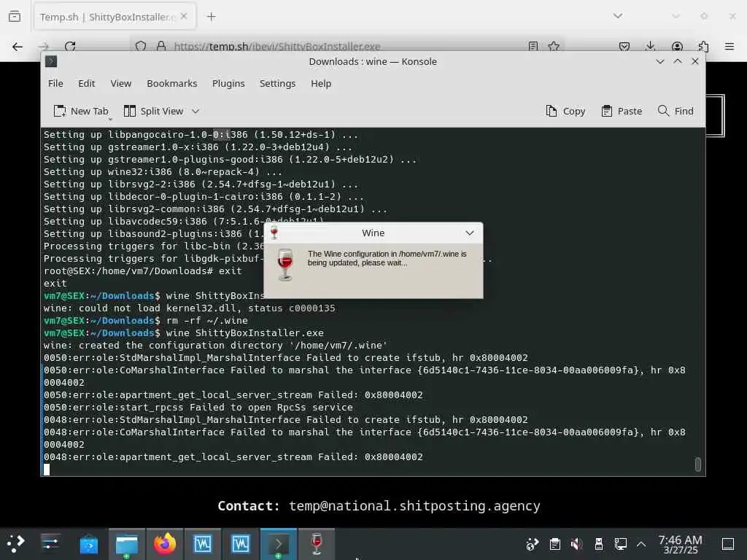
Task: Maximize the Konsole window
Action: pos(678,61)
